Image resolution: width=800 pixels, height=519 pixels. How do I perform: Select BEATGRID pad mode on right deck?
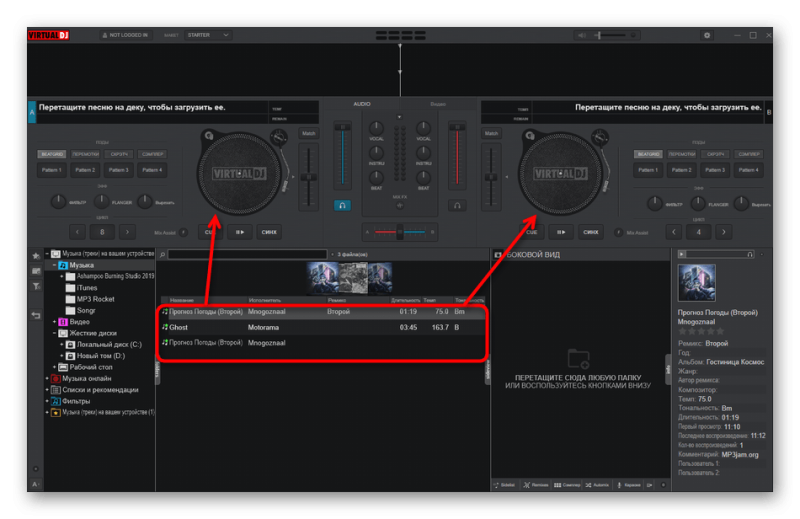(x=648, y=154)
